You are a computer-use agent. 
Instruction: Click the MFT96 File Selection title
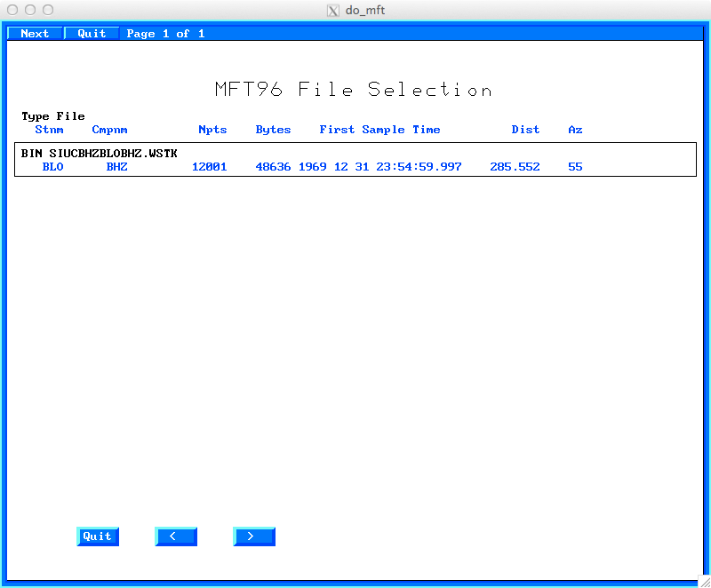coord(354,89)
